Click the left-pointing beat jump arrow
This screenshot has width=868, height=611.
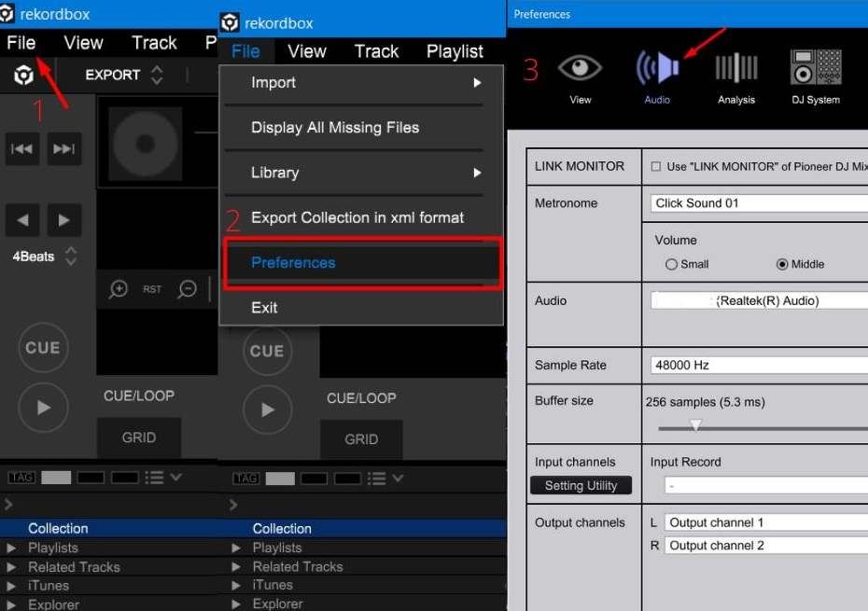point(22,220)
